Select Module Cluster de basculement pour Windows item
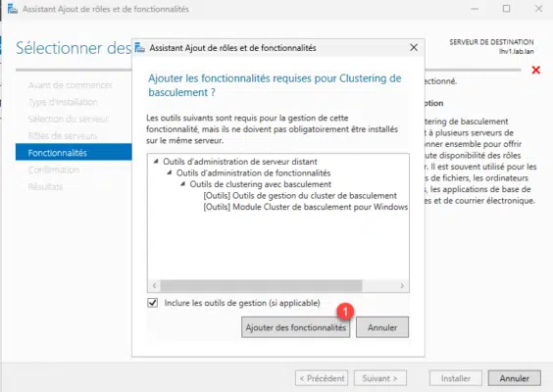This screenshot has height=392, width=553. coord(305,207)
